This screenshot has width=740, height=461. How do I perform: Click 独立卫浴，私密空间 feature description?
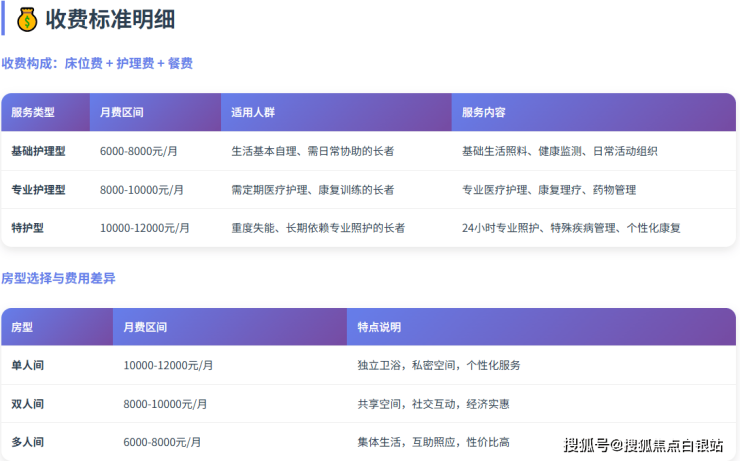pos(438,365)
